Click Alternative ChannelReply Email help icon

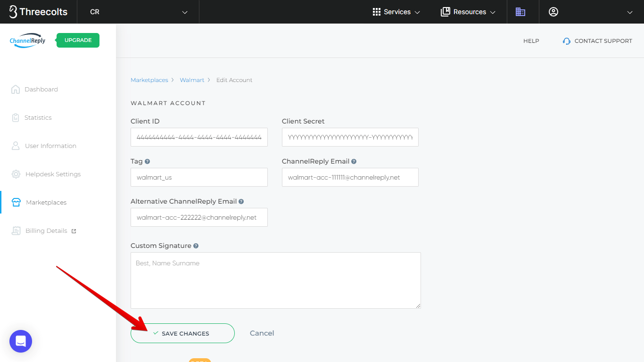tap(241, 202)
